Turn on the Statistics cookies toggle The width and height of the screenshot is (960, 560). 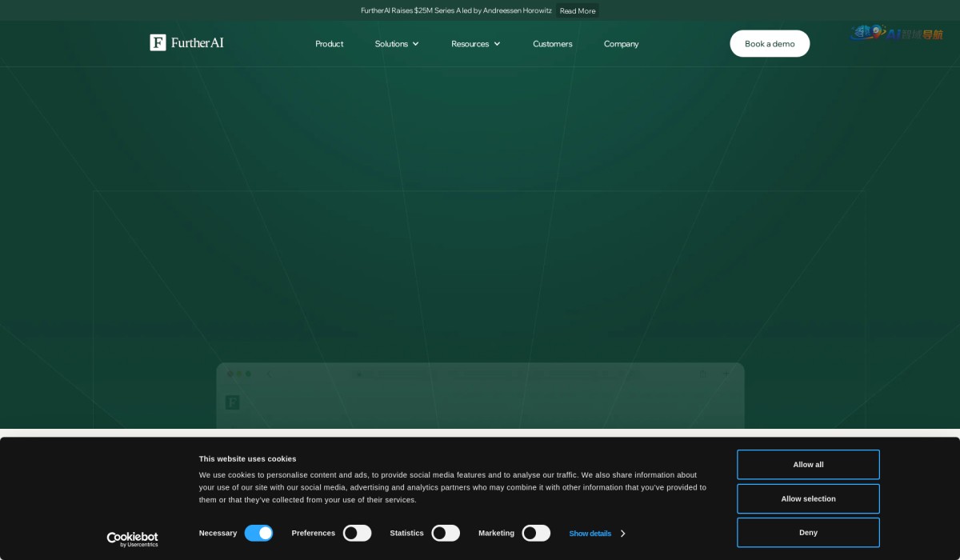click(x=446, y=533)
